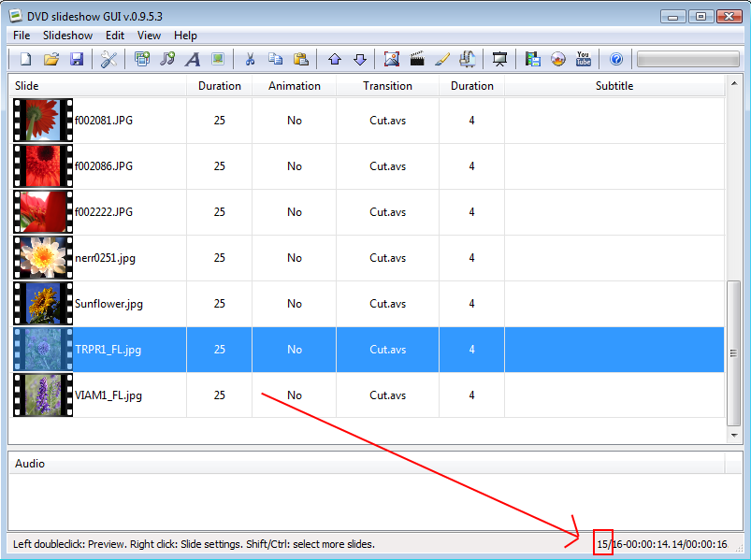Select the f002081.JPG thumbnail
751x560 pixels.
pos(43,121)
